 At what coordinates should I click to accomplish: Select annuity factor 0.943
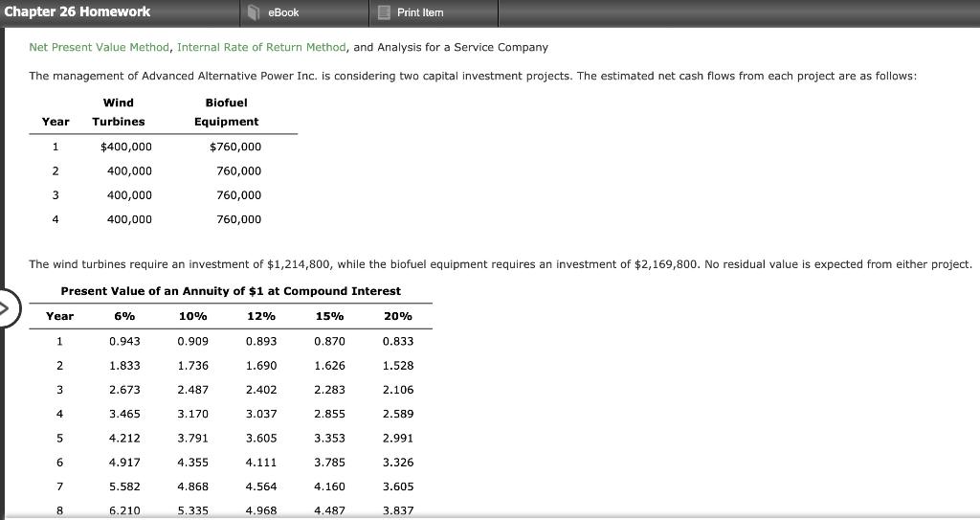(124, 342)
